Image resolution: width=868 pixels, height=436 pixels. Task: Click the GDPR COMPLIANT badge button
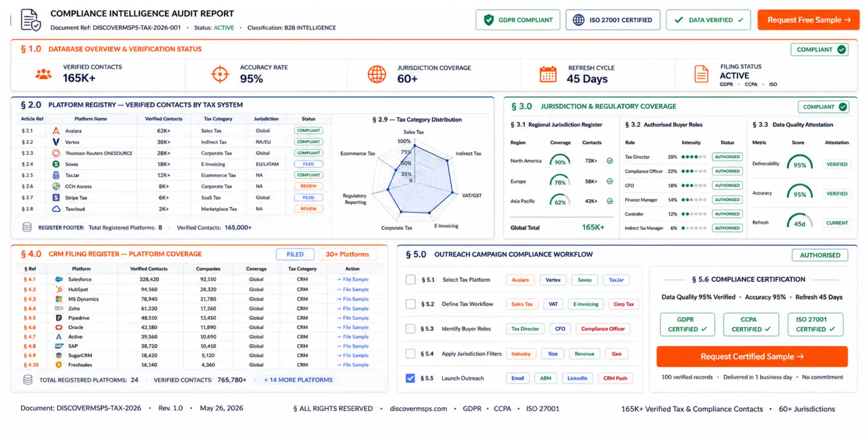518,20
